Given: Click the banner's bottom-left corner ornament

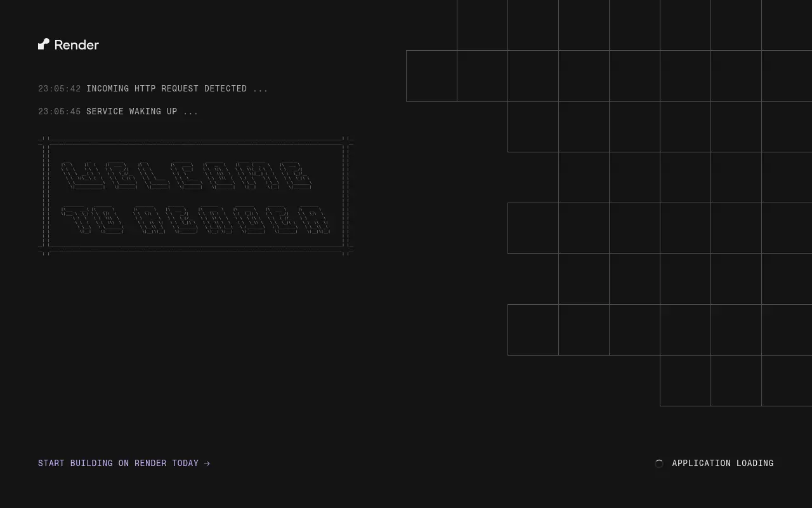Looking at the screenshot, I should pos(44,249).
